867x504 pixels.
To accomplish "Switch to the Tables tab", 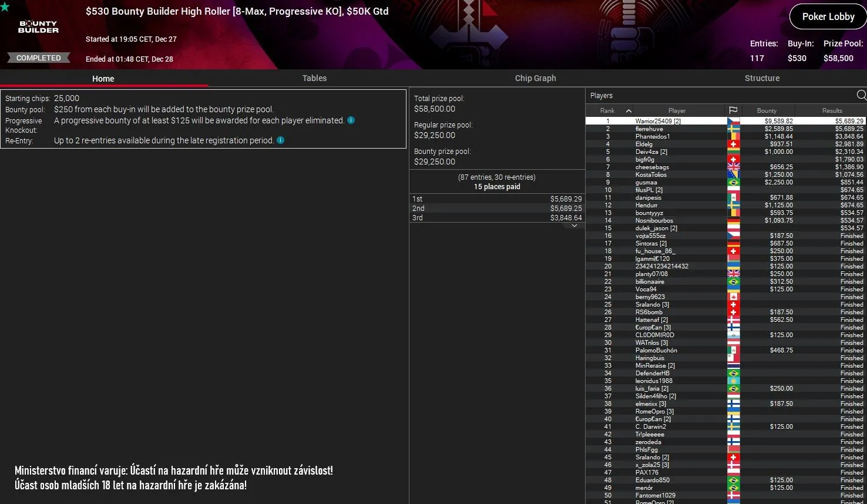I will click(314, 78).
